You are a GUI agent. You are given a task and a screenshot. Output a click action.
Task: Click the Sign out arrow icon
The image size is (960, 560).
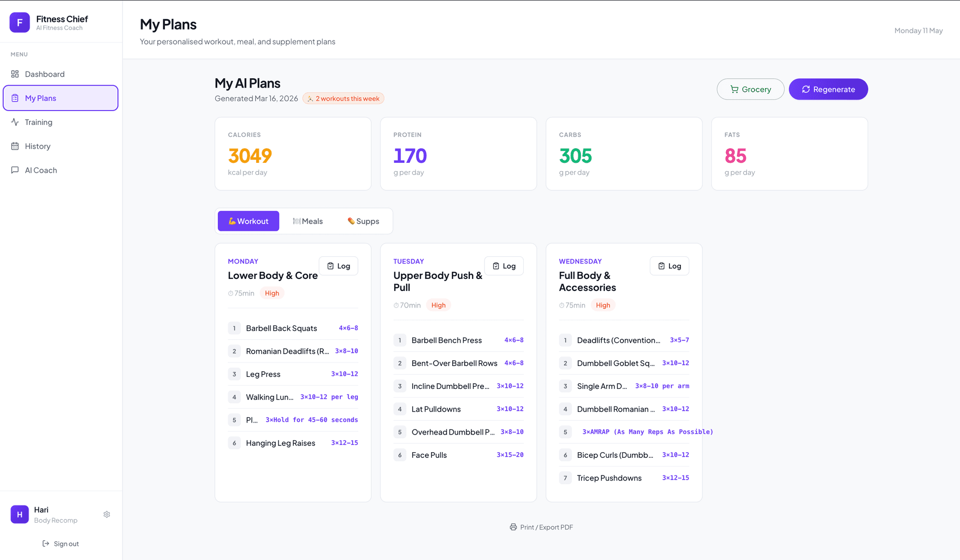[x=46, y=543]
